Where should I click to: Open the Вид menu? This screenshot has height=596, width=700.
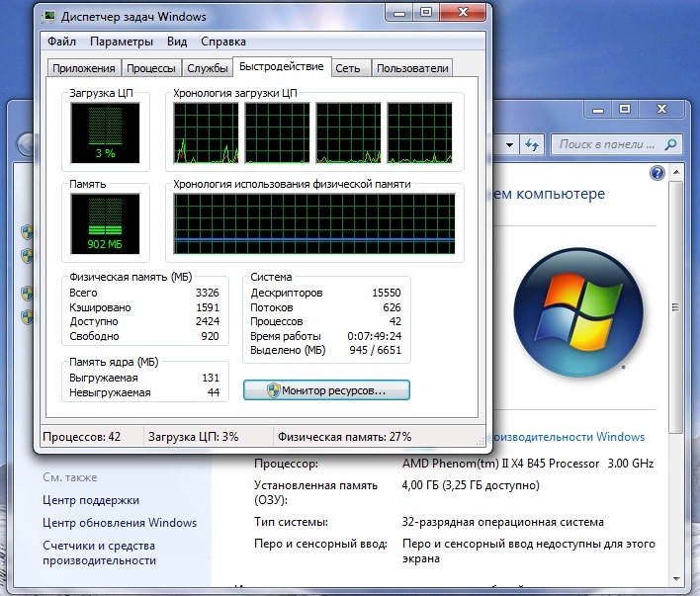click(177, 42)
